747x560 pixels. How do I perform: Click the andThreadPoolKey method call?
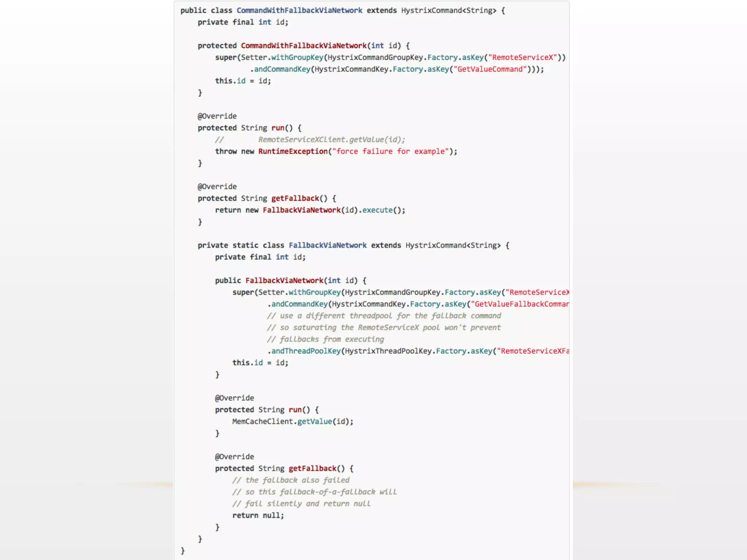click(x=306, y=351)
